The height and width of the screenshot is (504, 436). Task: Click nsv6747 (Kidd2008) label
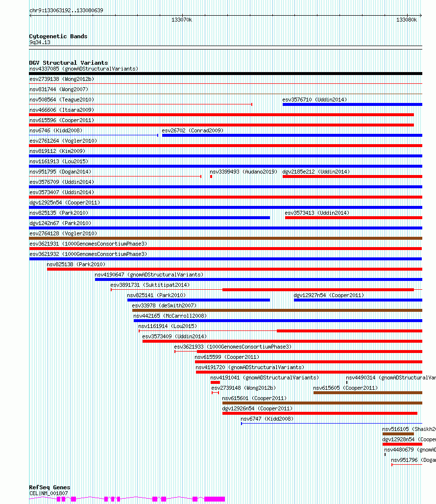(267, 419)
